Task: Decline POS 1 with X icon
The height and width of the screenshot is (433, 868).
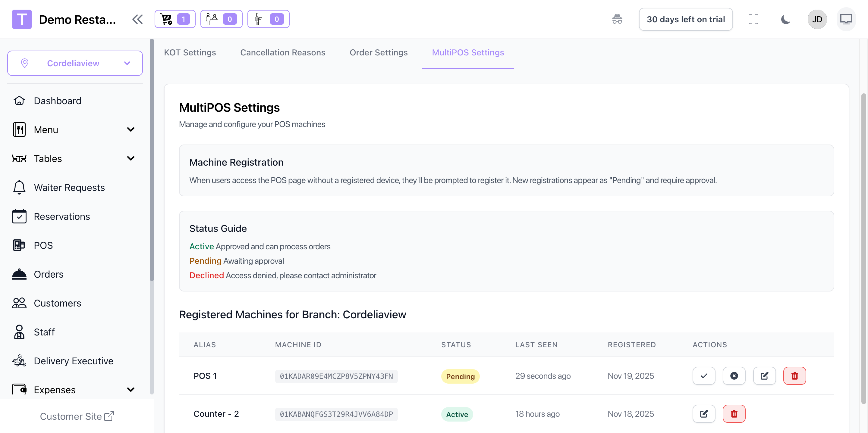Action: pos(734,376)
